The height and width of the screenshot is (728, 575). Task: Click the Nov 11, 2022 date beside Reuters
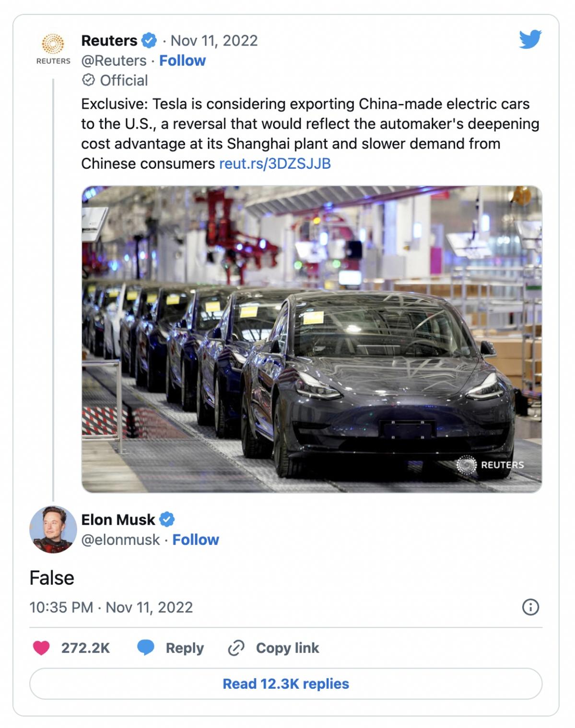coord(214,41)
